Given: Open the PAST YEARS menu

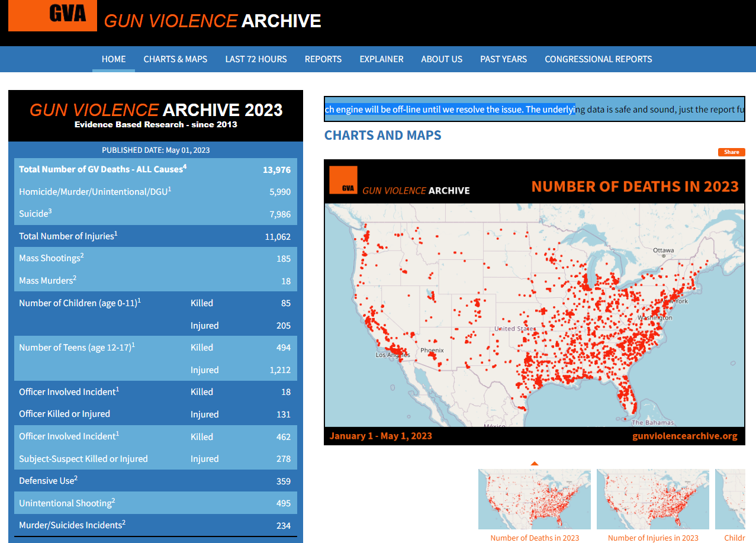Looking at the screenshot, I should [503, 59].
